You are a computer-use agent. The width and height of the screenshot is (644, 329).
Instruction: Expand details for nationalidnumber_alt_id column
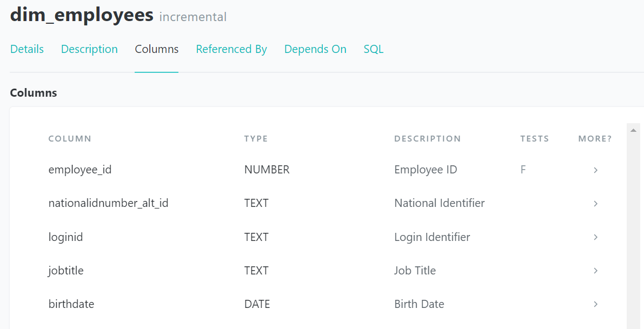pyautogui.click(x=595, y=204)
